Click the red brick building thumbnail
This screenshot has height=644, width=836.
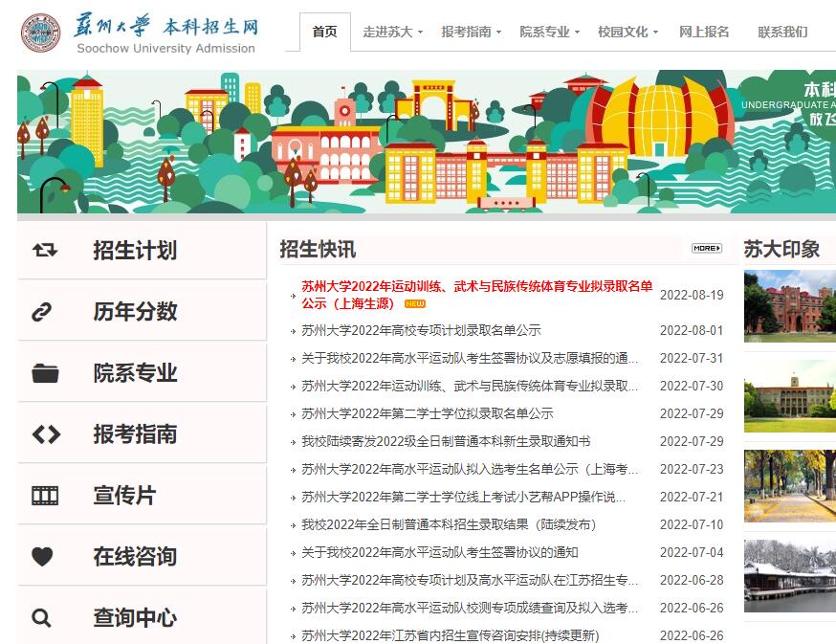(x=789, y=306)
